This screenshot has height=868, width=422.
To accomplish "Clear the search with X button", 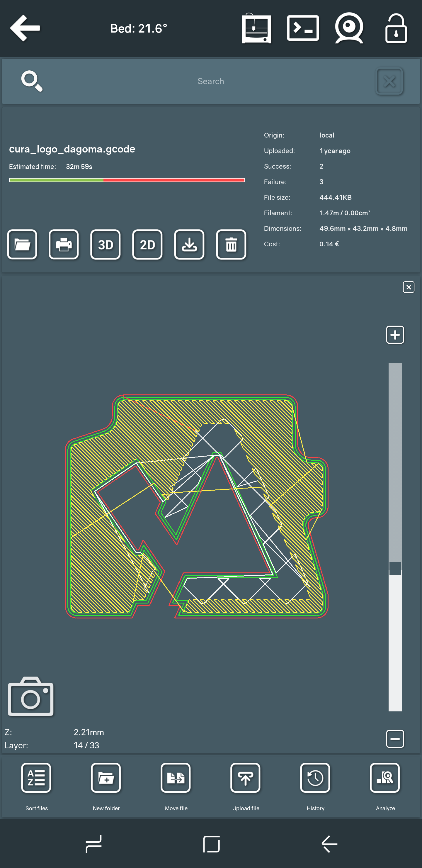I will point(389,81).
